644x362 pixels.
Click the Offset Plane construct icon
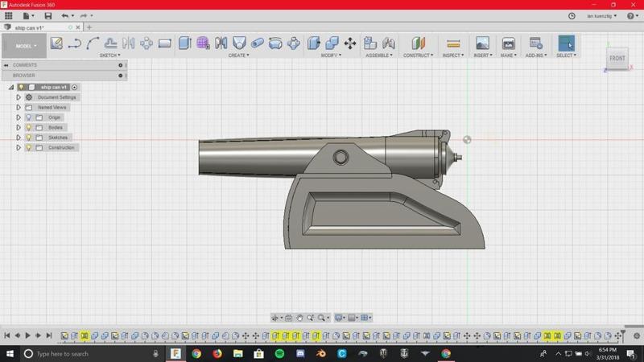[418, 43]
